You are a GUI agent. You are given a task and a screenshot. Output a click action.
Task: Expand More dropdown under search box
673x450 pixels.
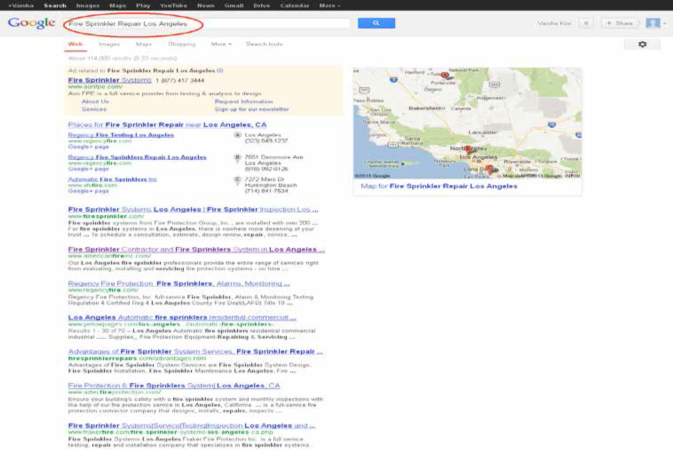click(221, 44)
